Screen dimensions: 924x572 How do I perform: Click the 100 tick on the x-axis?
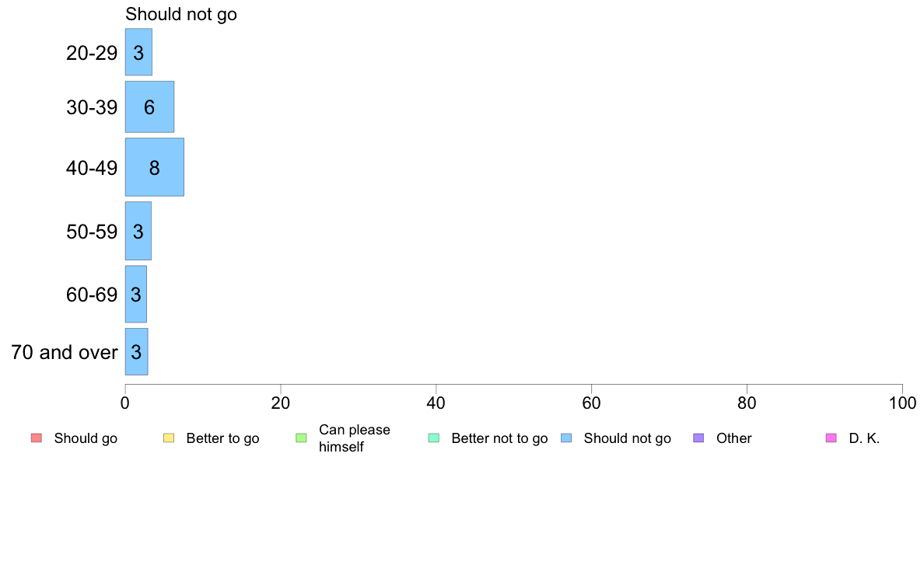[902, 403]
